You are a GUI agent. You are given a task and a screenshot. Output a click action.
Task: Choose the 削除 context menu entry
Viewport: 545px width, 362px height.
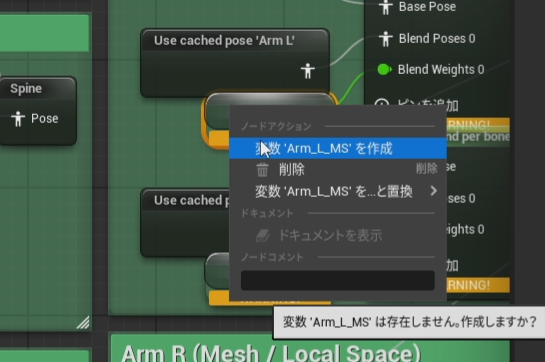[338, 170]
